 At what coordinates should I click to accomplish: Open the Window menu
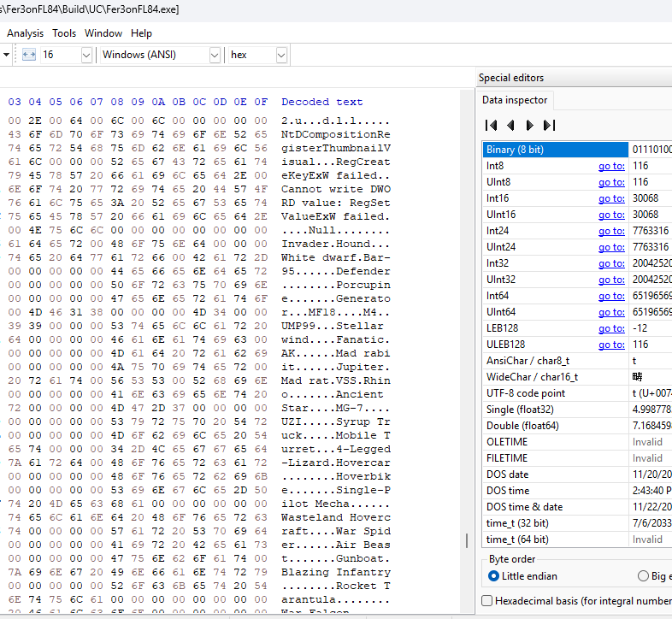click(x=103, y=33)
